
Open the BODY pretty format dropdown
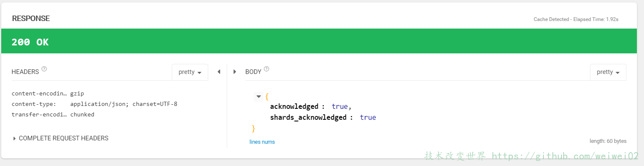coord(608,72)
